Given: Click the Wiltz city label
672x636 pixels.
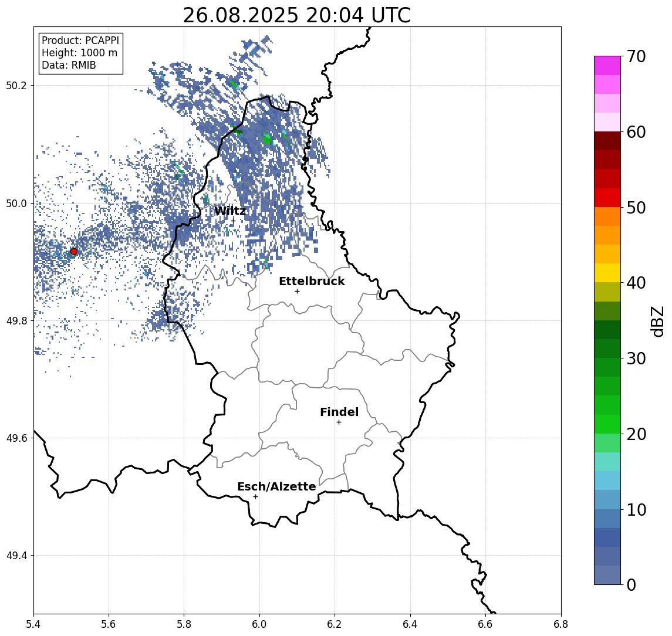Looking at the screenshot, I should point(230,211).
